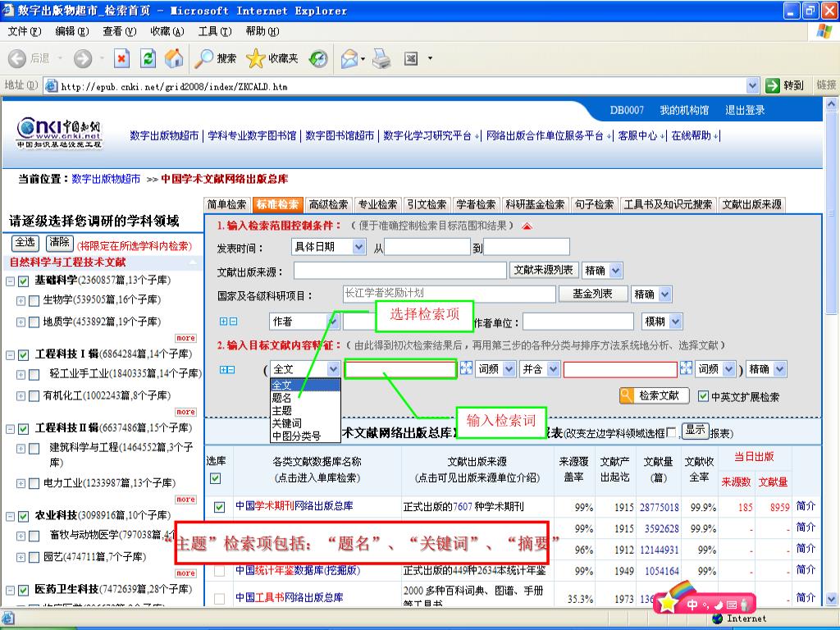
Task: Check the 有机化工 checkbox
Action: pos(34,396)
